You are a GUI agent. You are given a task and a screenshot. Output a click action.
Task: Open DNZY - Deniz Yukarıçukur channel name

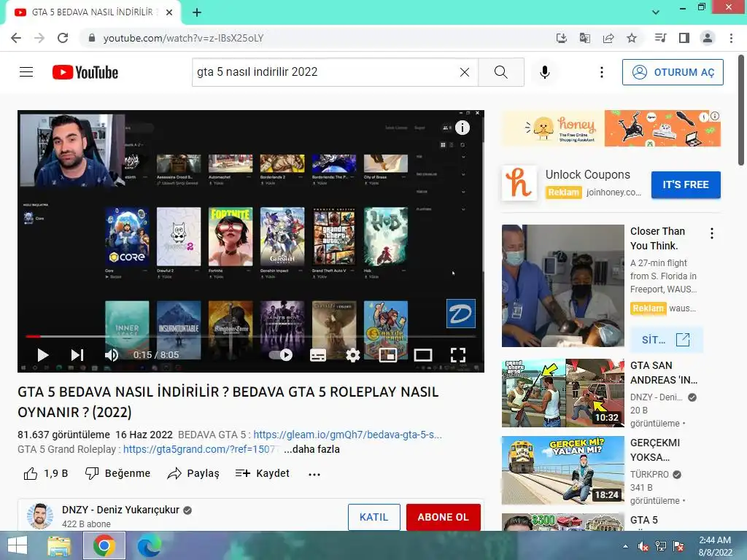point(120,510)
